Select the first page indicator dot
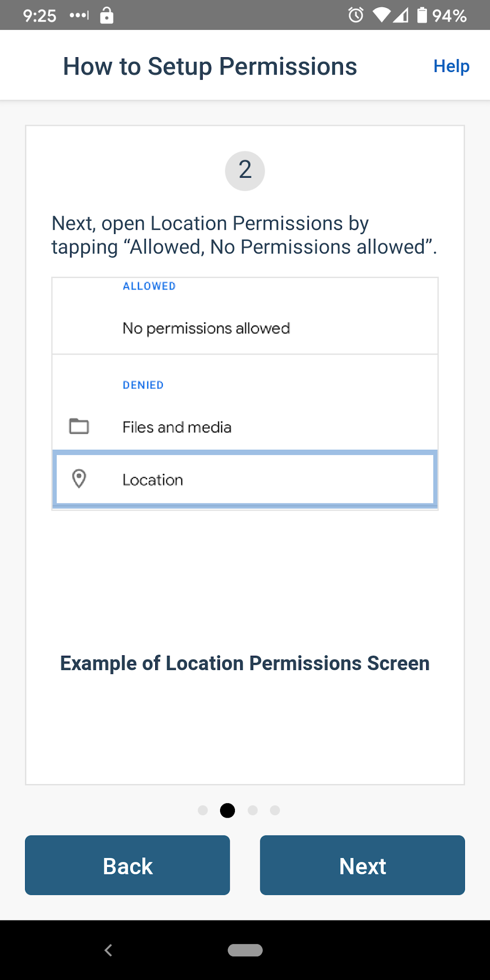 203,810
